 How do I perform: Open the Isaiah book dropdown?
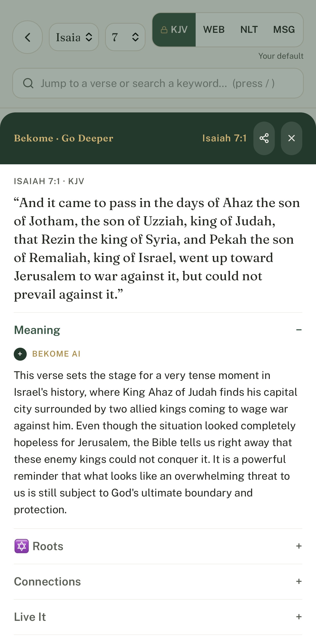(x=74, y=37)
